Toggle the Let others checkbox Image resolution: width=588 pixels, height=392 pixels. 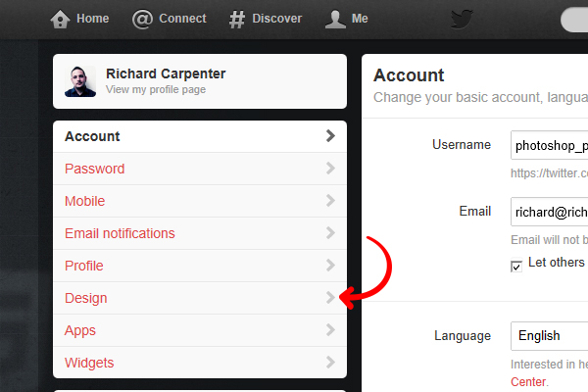[x=516, y=266]
